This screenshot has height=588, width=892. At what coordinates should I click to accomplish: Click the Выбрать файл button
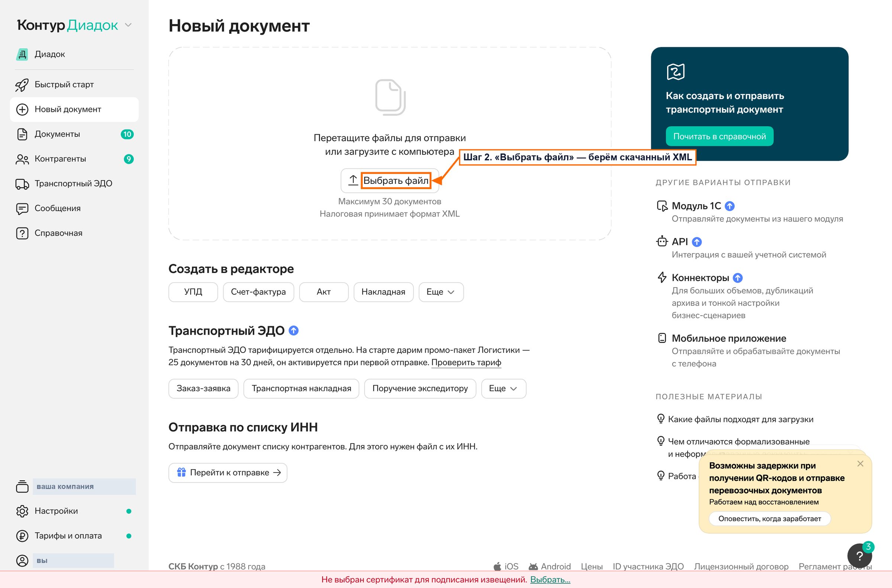pyautogui.click(x=390, y=181)
